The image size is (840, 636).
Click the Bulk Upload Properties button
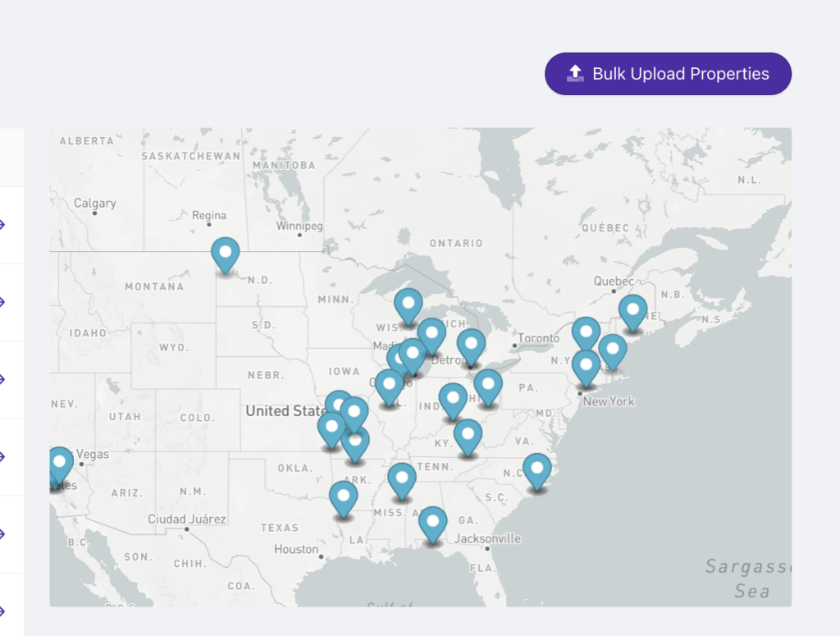point(668,74)
